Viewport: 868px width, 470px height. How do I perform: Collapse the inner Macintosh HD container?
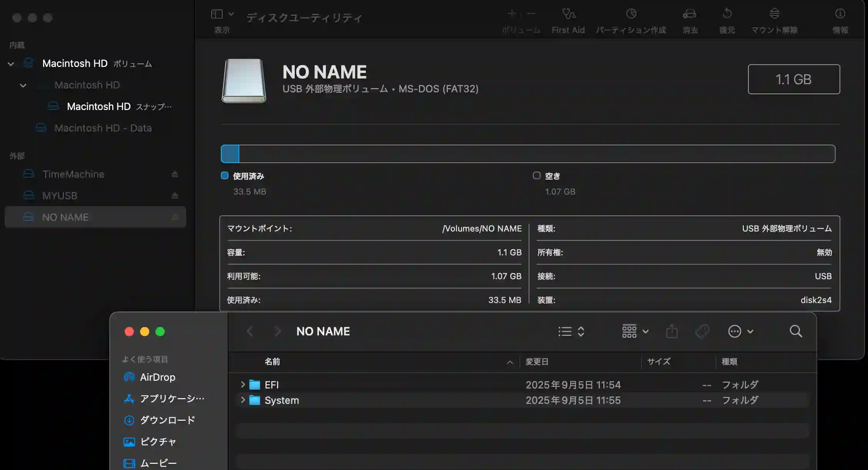pyautogui.click(x=23, y=85)
